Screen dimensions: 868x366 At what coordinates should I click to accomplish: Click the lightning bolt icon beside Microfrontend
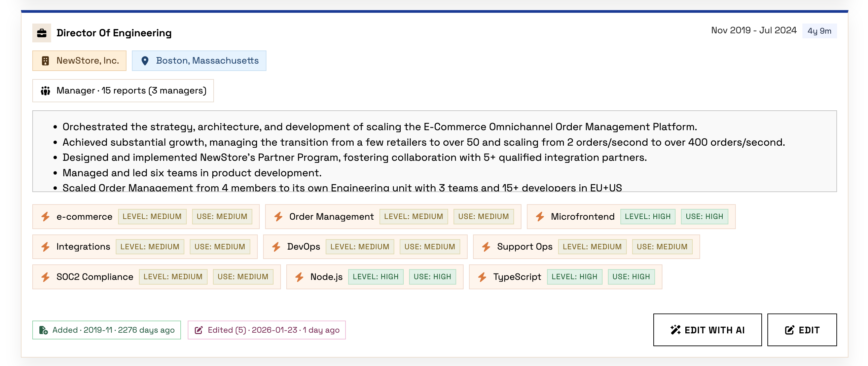click(x=540, y=216)
